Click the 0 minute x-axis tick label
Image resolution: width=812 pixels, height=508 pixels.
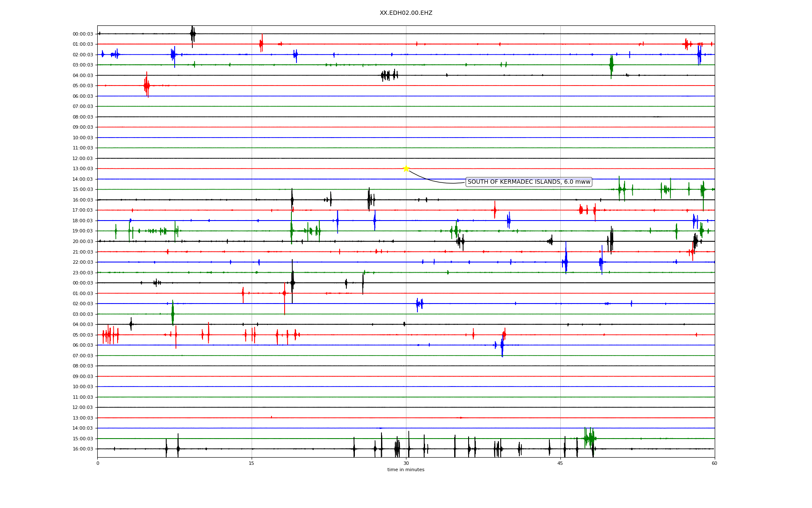[x=98, y=463]
